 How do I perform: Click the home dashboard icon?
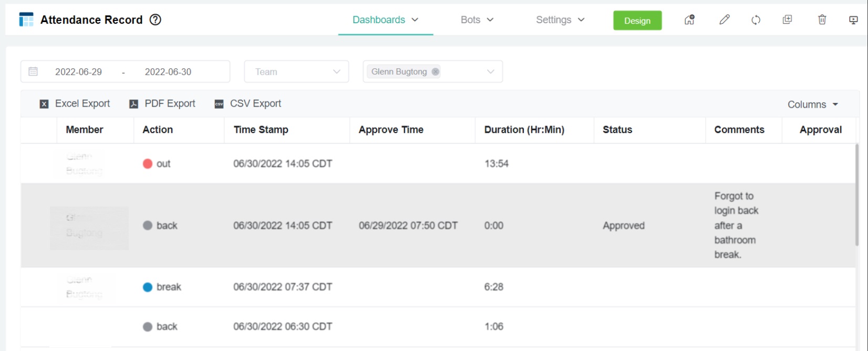tap(689, 20)
